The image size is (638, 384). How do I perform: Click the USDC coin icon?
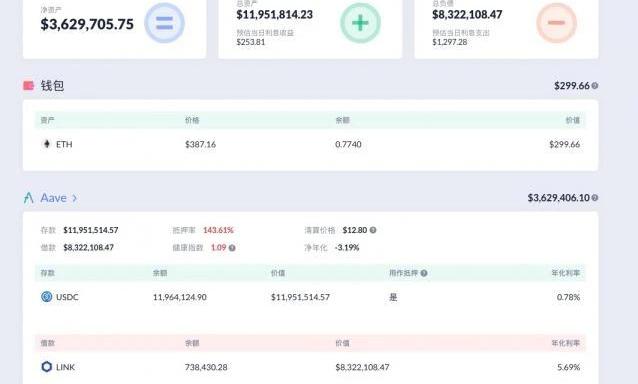pos(46,297)
